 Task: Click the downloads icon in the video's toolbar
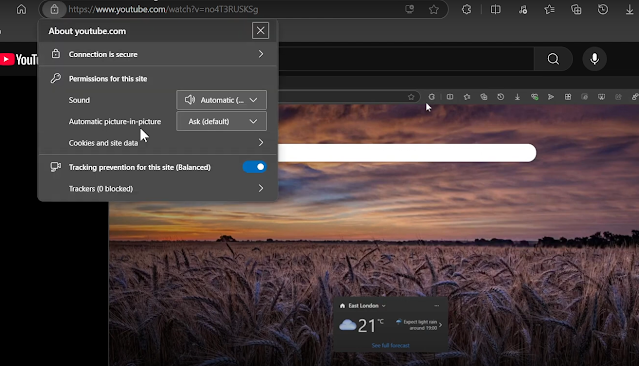(517, 97)
